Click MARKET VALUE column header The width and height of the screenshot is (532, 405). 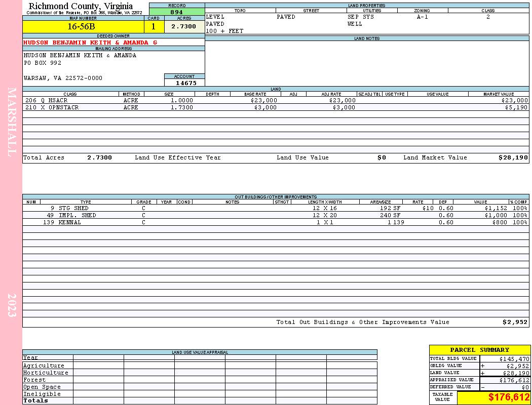tap(499, 94)
